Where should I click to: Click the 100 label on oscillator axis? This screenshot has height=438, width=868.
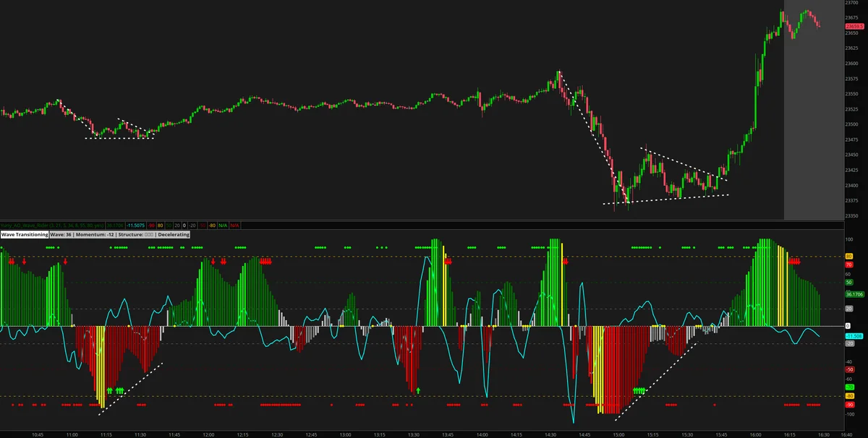tap(851, 239)
